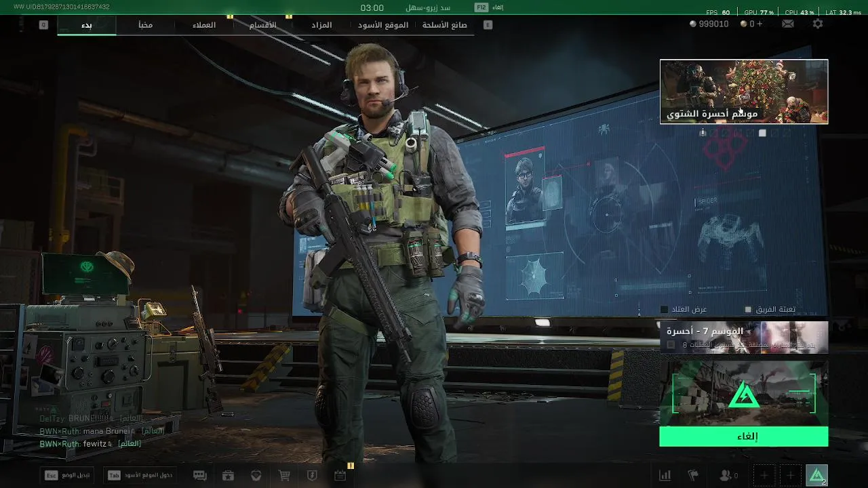Click chat line 'DelTzy: BRUNEI'

[91, 418]
